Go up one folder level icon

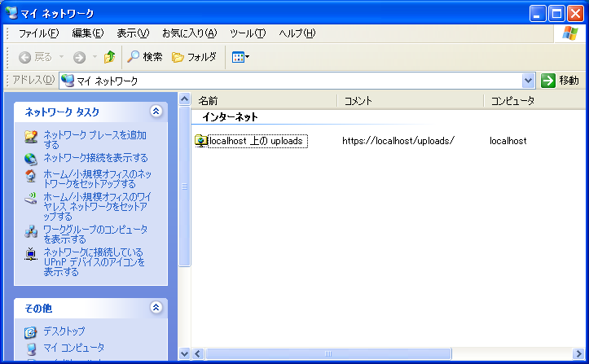110,57
